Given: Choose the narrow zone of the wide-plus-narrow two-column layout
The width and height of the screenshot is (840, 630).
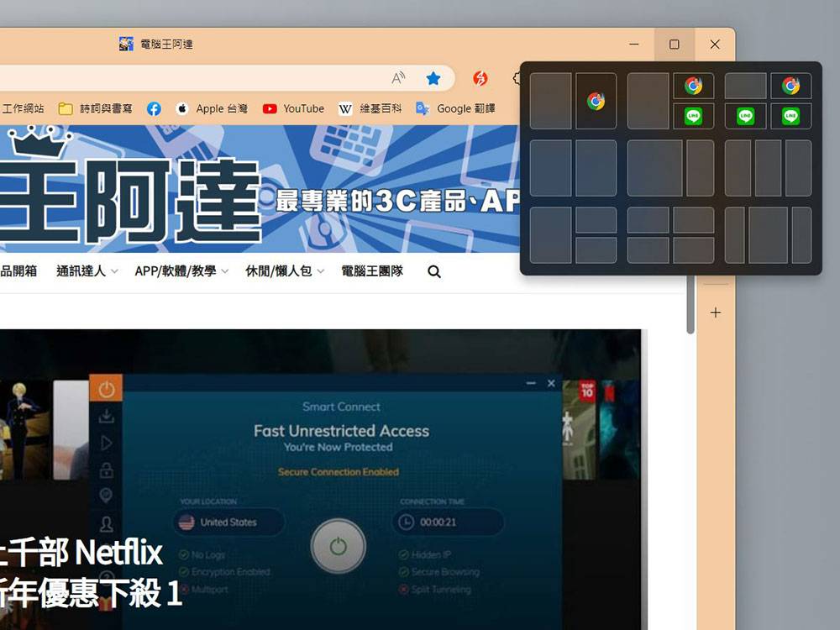Looking at the screenshot, I should [x=701, y=168].
